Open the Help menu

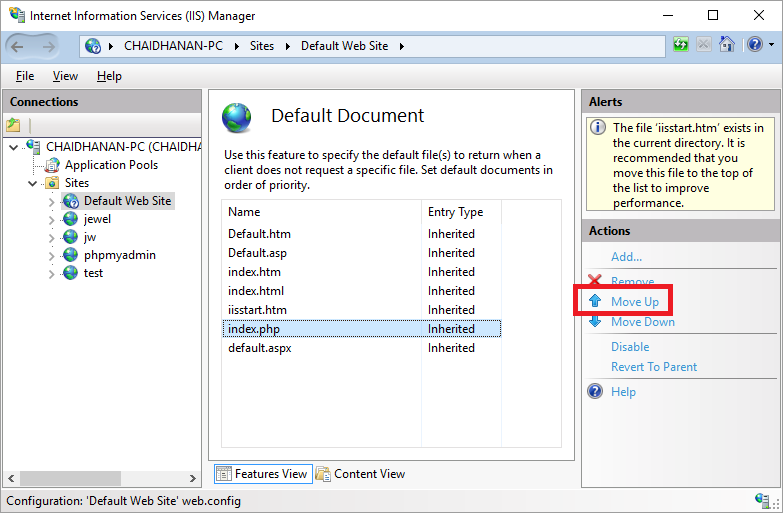pos(109,76)
